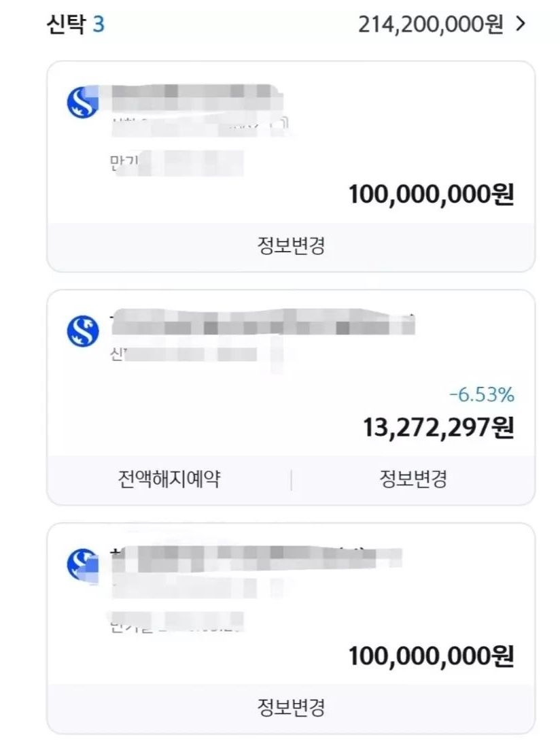Tap the Shinhan logo in bottom trust card

[x=83, y=565]
